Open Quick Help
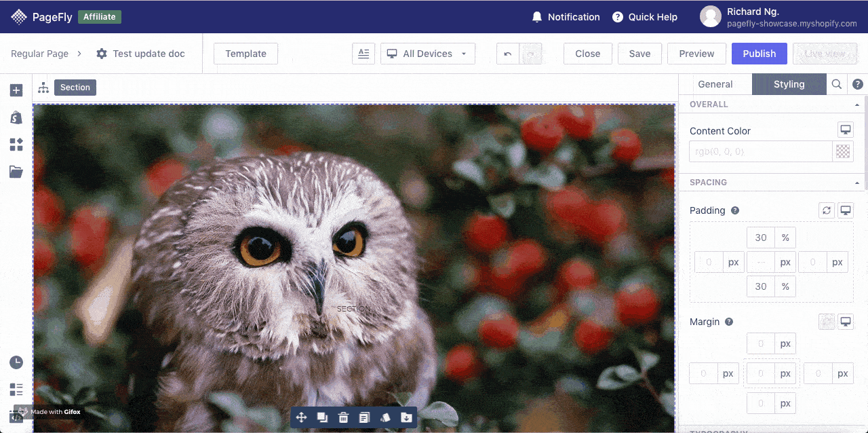This screenshot has width=868, height=433. (x=645, y=17)
